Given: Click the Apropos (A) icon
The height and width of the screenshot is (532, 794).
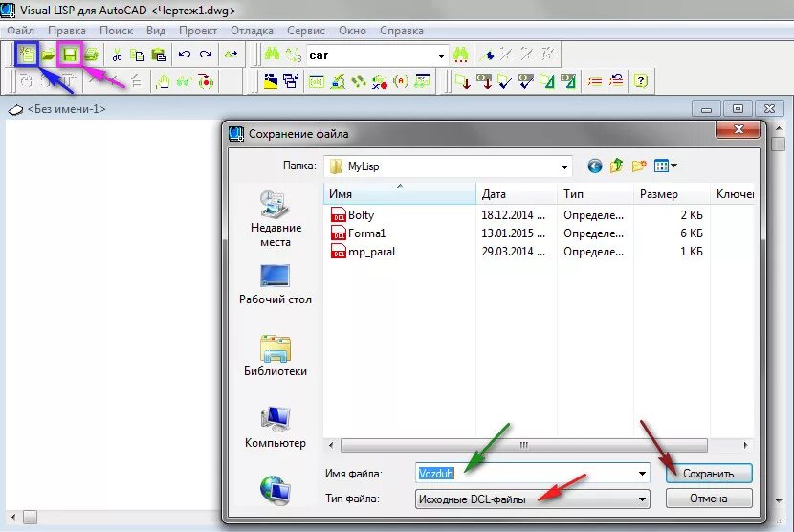Looking at the screenshot, I should click(x=401, y=81).
